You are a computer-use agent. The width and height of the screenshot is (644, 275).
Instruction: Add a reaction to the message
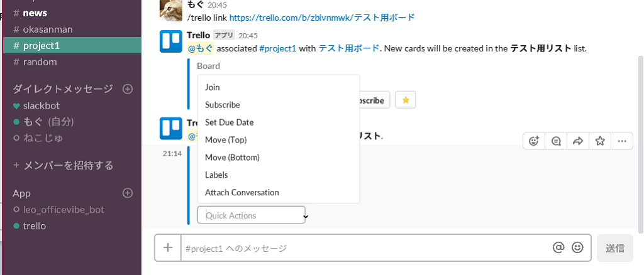coord(535,141)
